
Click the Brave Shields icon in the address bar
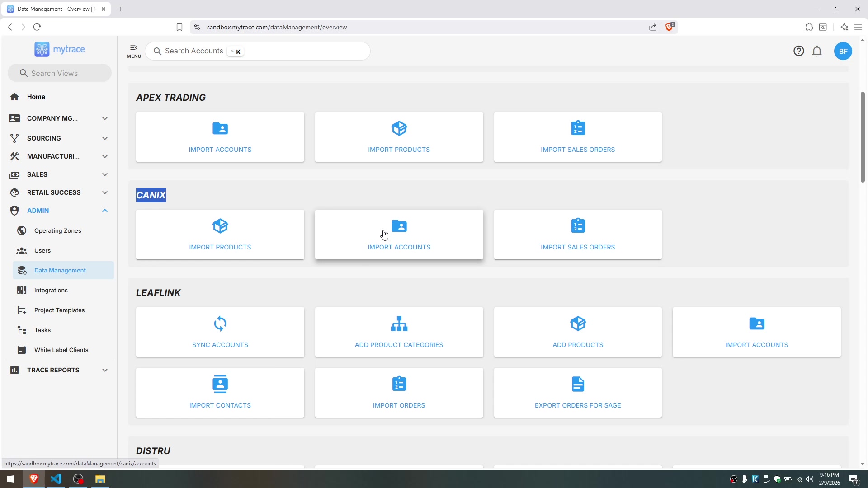670,27
